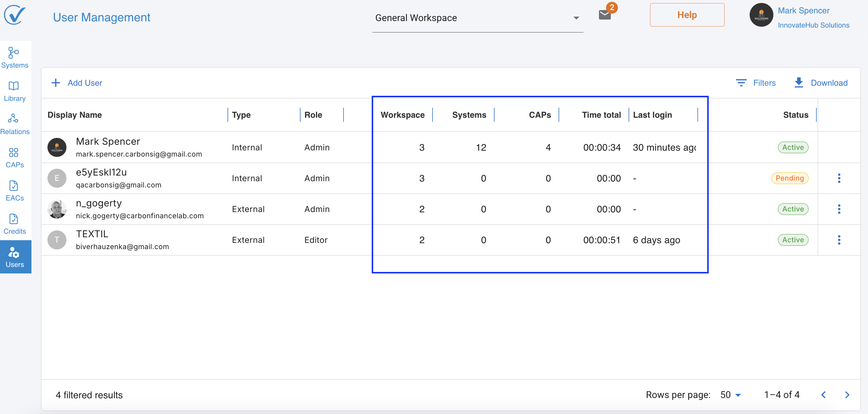Viewport: 868px width, 414px height.
Task: Click the checkmark app logo
Action: pos(15,15)
